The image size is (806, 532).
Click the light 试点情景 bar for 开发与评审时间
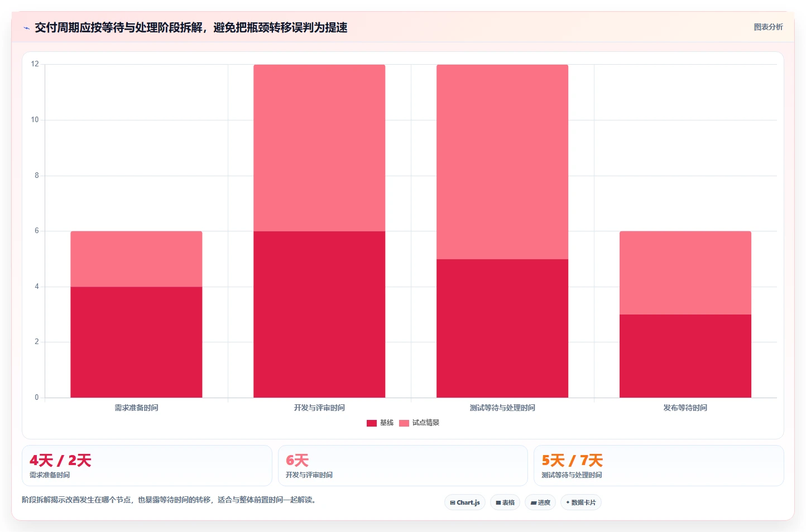(319, 148)
